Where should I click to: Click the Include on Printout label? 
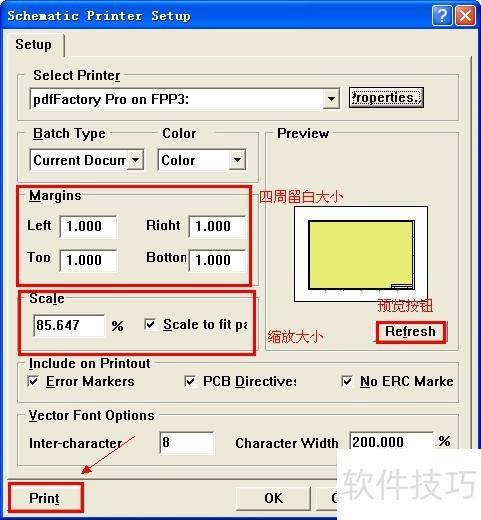(x=89, y=363)
